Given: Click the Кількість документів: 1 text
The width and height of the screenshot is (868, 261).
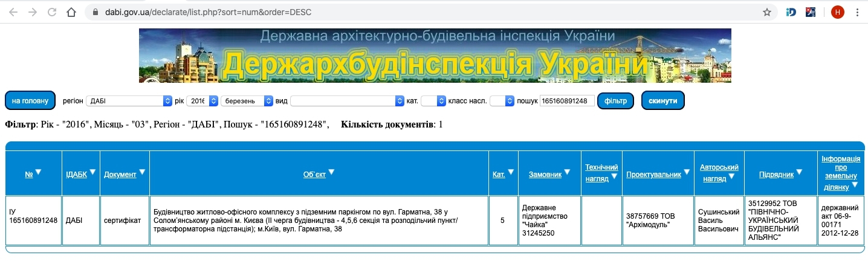Looking at the screenshot, I should point(392,124).
